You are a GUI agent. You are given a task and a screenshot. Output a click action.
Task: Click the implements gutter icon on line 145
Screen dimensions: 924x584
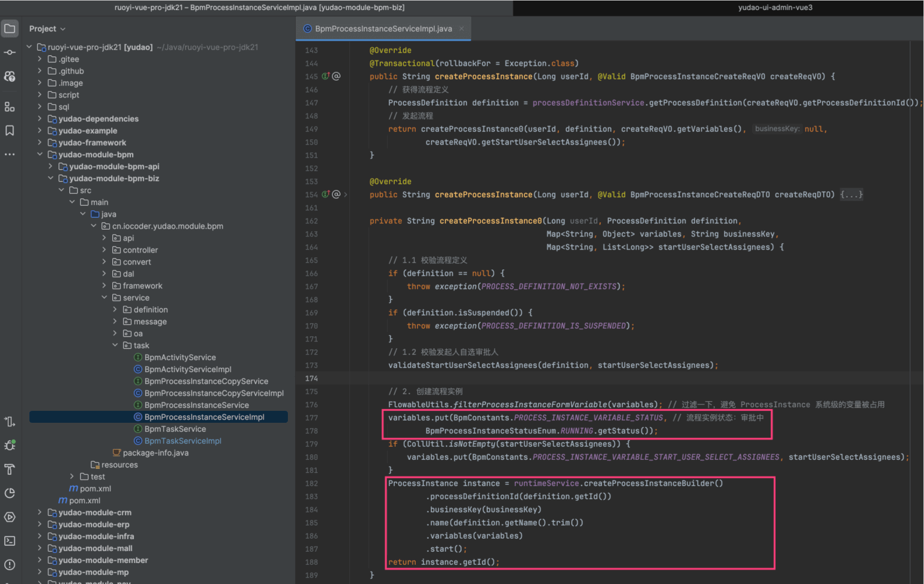click(x=326, y=76)
